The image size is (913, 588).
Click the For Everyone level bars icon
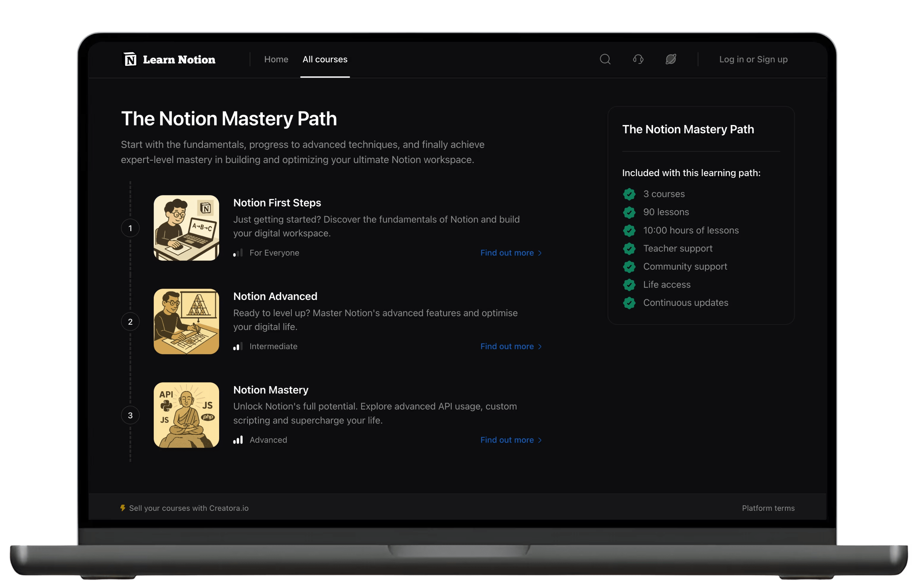pyautogui.click(x=238, y=253)
